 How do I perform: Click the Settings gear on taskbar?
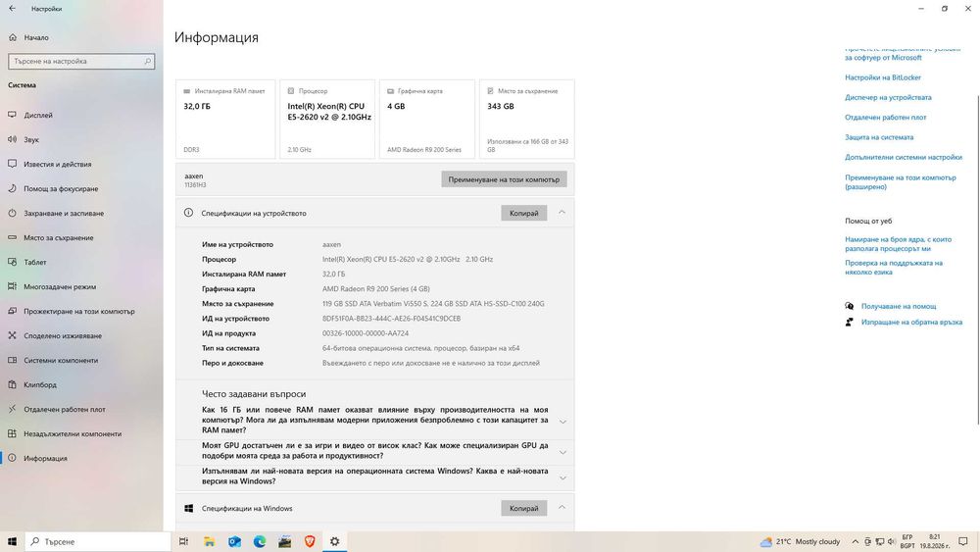334,541
